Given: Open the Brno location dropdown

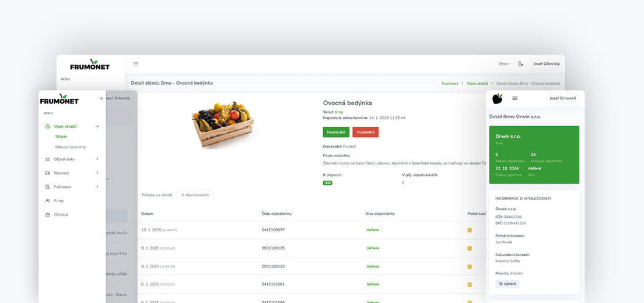Looking at the screenshot, I should point(505,64).
